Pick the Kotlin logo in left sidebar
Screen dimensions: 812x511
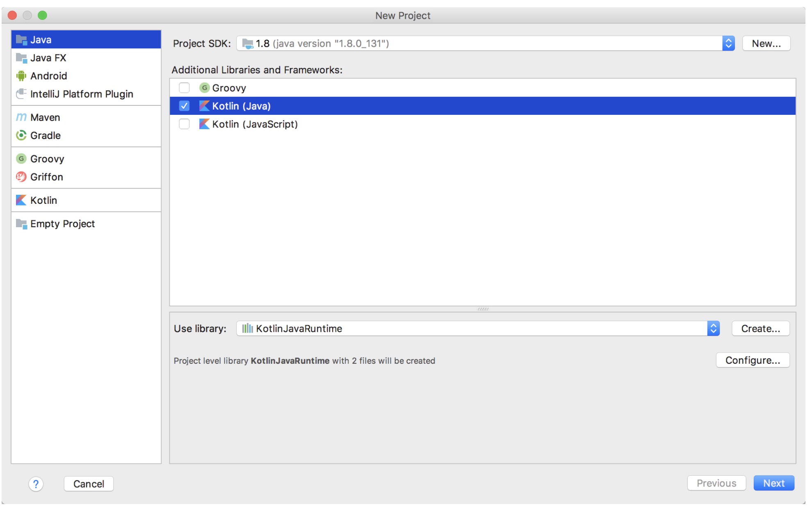coord(21,200)
